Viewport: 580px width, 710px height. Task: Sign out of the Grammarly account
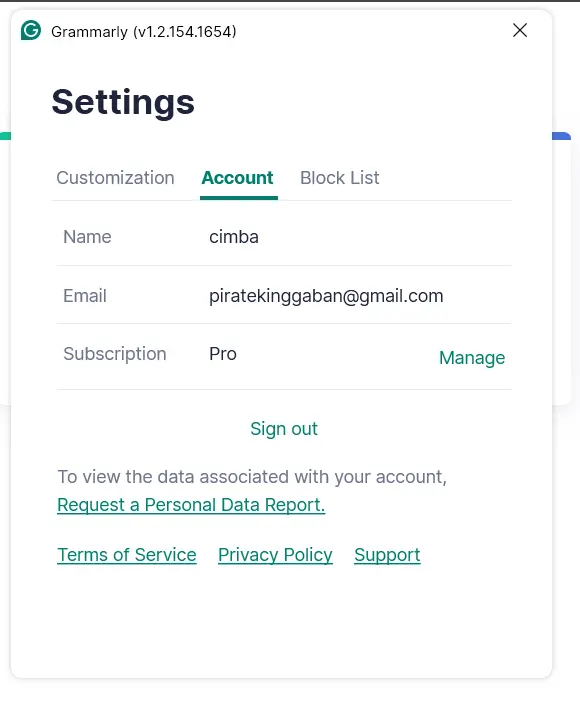click(284, 428)
